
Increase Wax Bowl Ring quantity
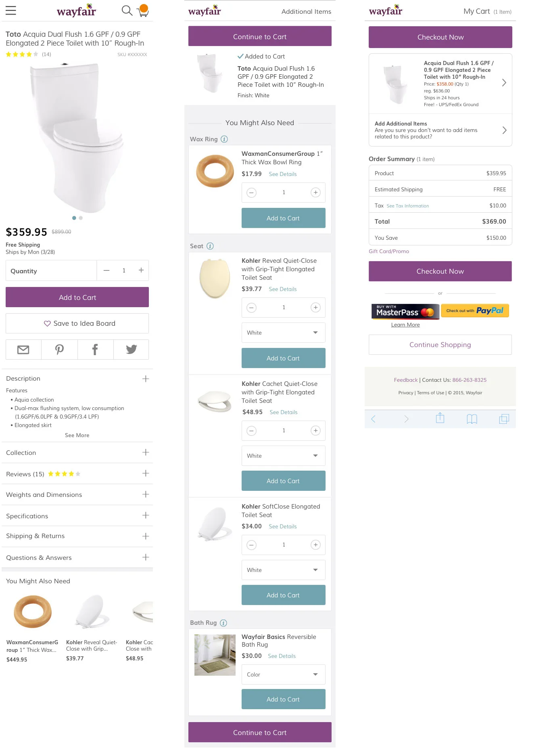[x=315, y=193]
